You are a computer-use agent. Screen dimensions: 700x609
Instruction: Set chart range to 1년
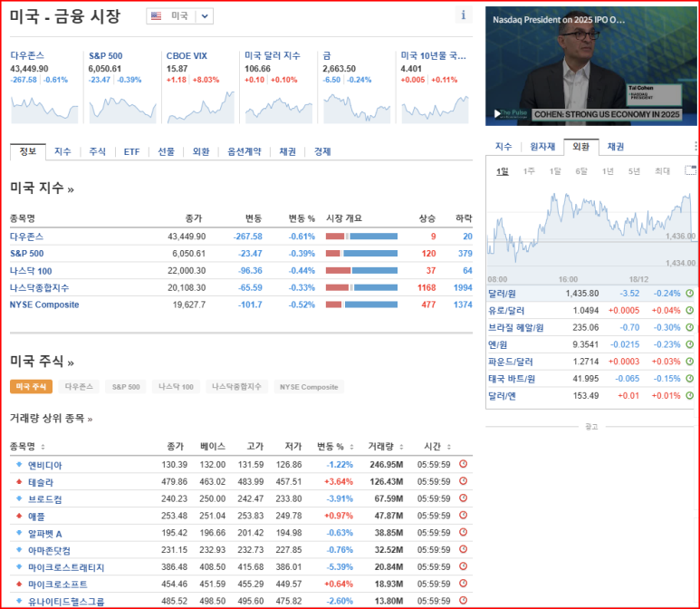[608, 171]
